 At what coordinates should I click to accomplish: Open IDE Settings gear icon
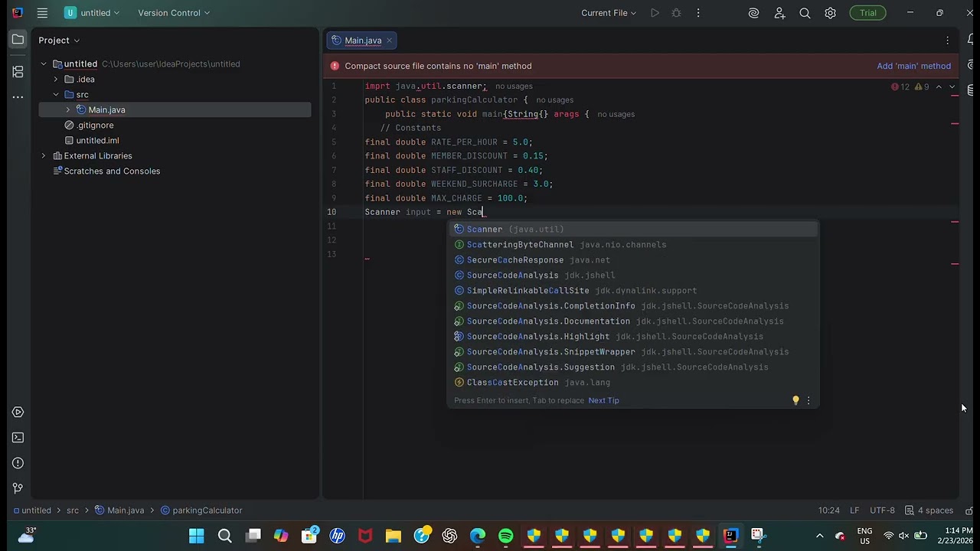tap(830, 13)
